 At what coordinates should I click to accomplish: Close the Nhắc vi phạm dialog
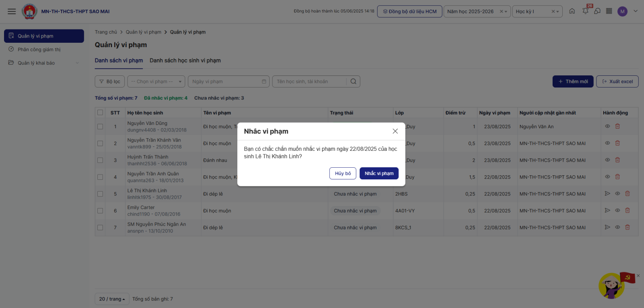point(395,131)
